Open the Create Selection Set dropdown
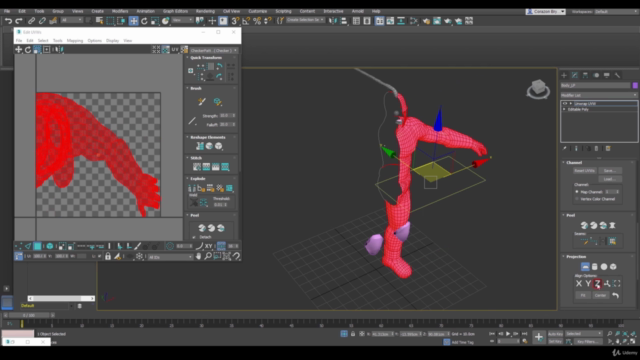This screenshot has height=360, width=640. click(305, 20)
